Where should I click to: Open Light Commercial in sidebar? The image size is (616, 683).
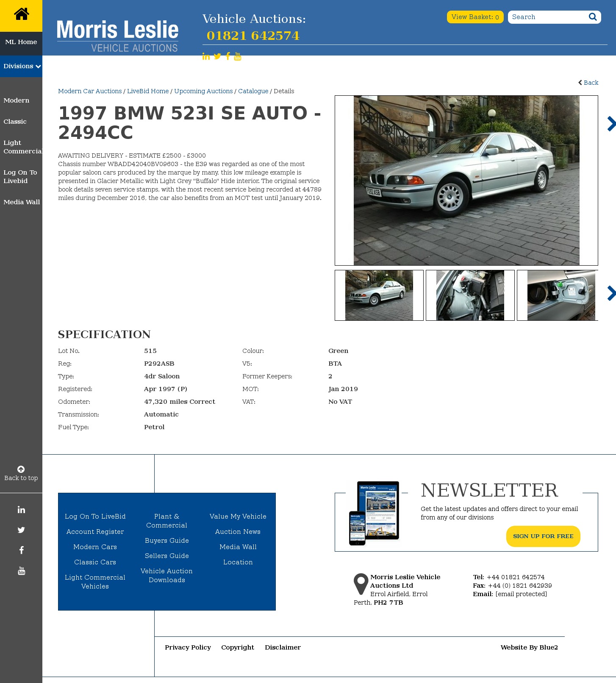tap(22, 147)
